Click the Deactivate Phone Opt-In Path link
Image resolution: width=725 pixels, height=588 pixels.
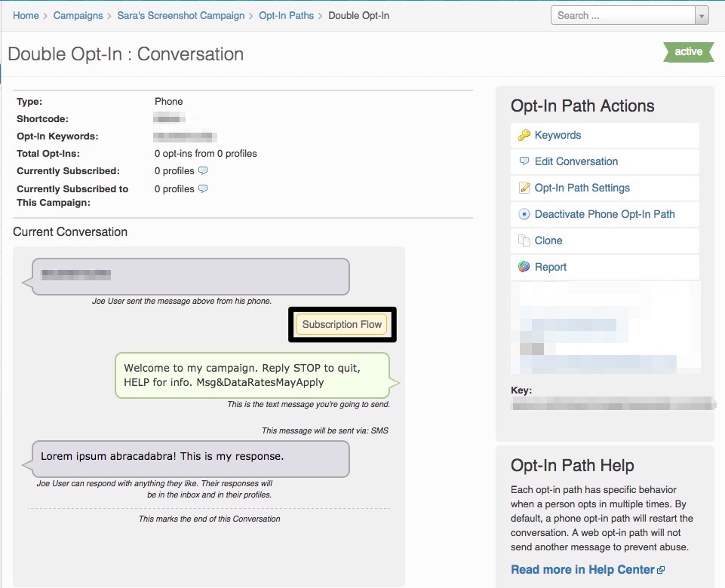(605, 214)
